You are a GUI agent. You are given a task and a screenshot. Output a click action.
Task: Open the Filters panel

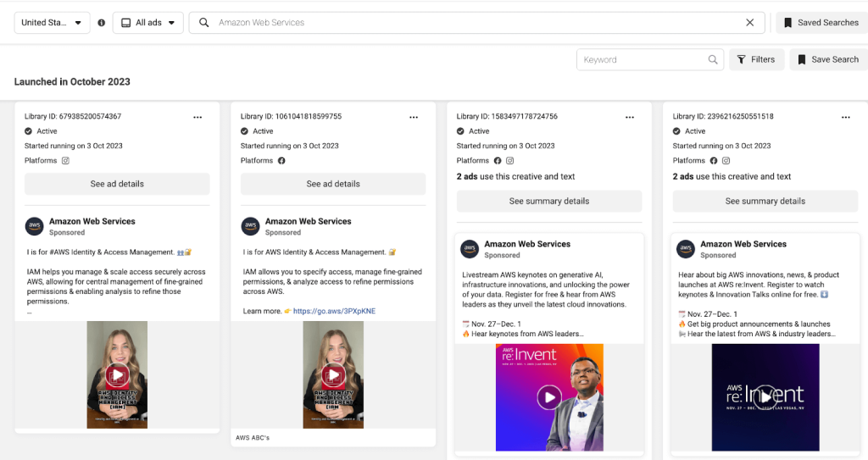(756, 60)
